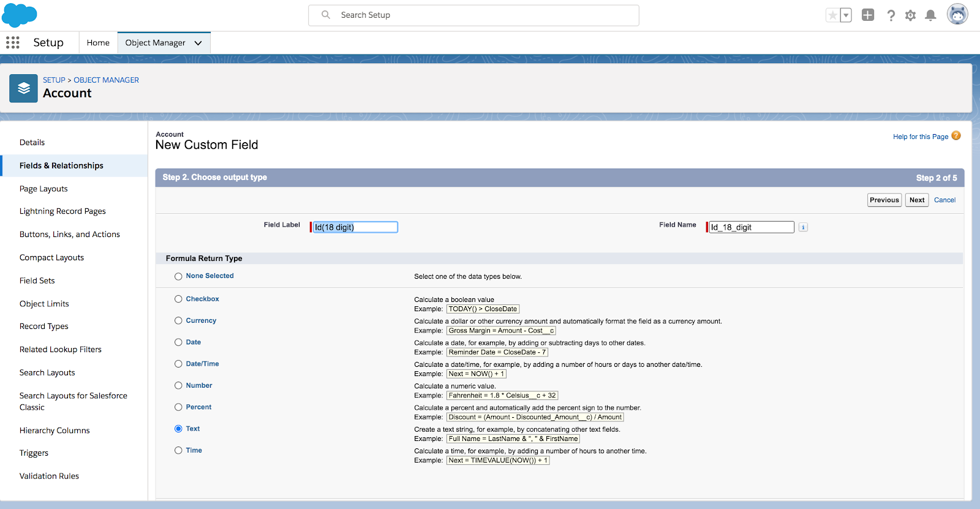The width and height of the screenshot is (980, 509).
Task: Click the OBJECT MANAGER breadcrumb link
Action: point(107,80)
